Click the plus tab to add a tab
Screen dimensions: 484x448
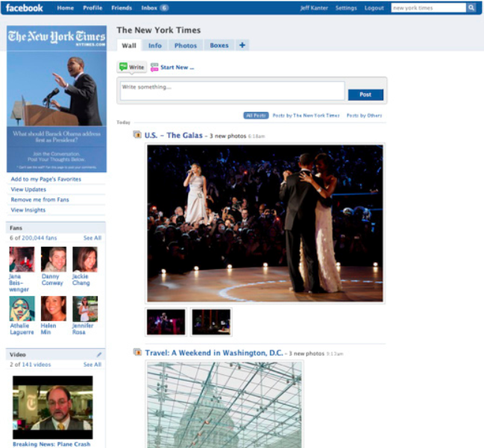pos(242,45)
